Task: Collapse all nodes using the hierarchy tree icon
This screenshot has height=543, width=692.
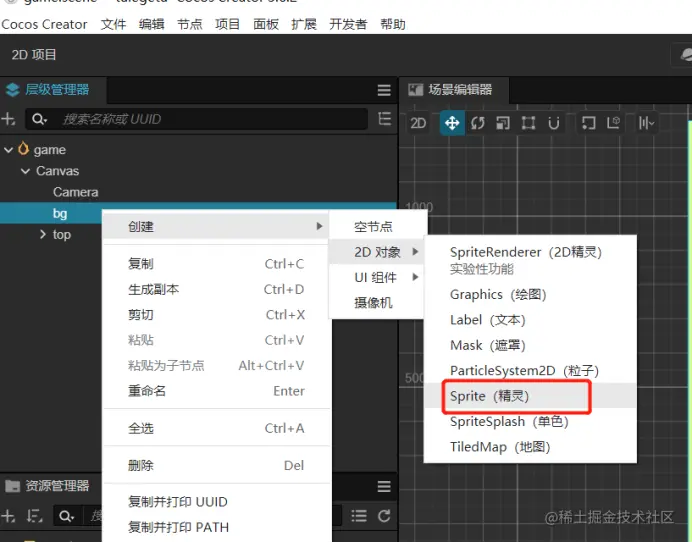Action: [384, 119]
